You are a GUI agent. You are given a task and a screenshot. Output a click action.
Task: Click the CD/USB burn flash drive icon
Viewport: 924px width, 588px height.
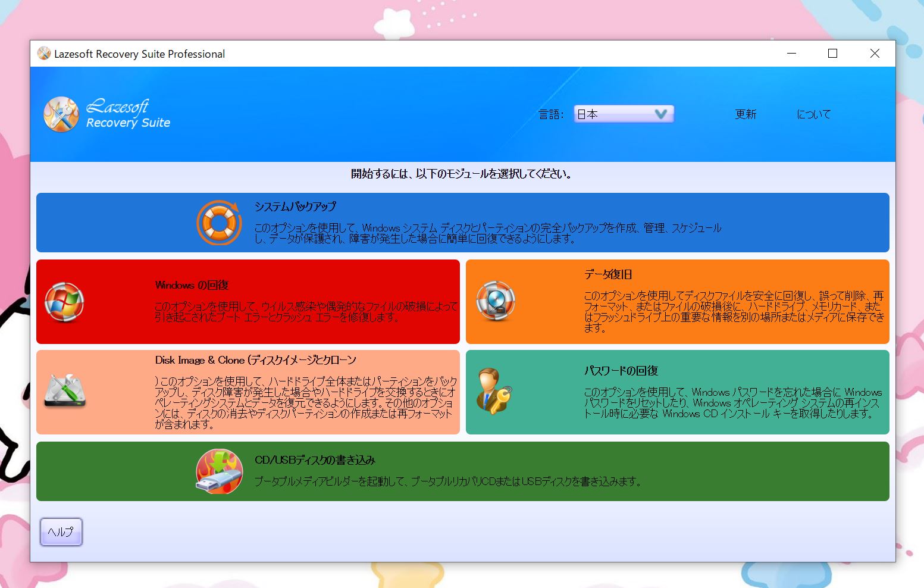pos(219,471)
